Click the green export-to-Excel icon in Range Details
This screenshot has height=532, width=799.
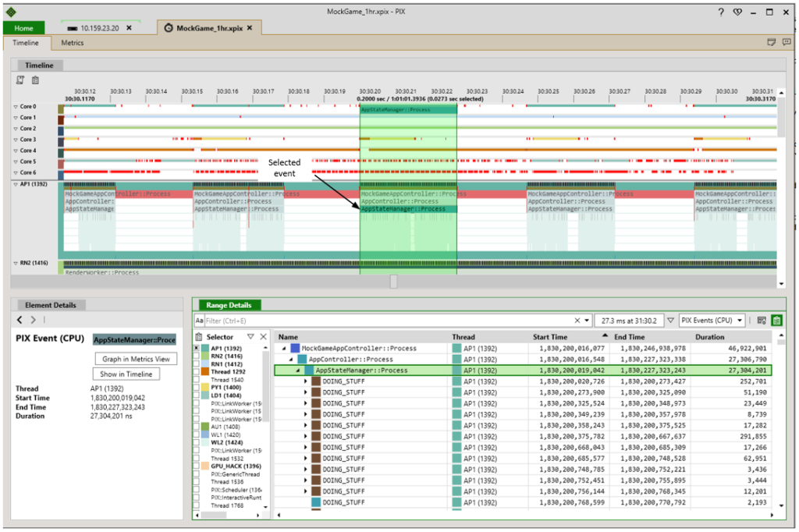(779, 320)
